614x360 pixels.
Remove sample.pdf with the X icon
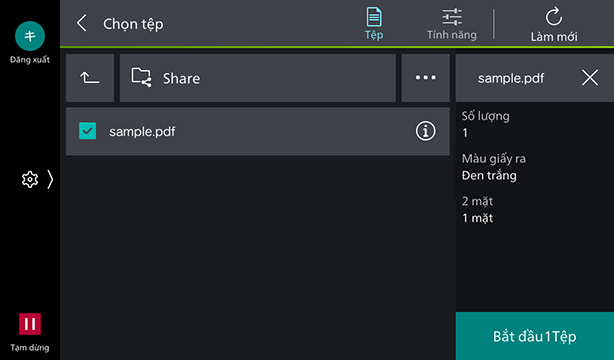pyautogui.click(x=590, y=78)
